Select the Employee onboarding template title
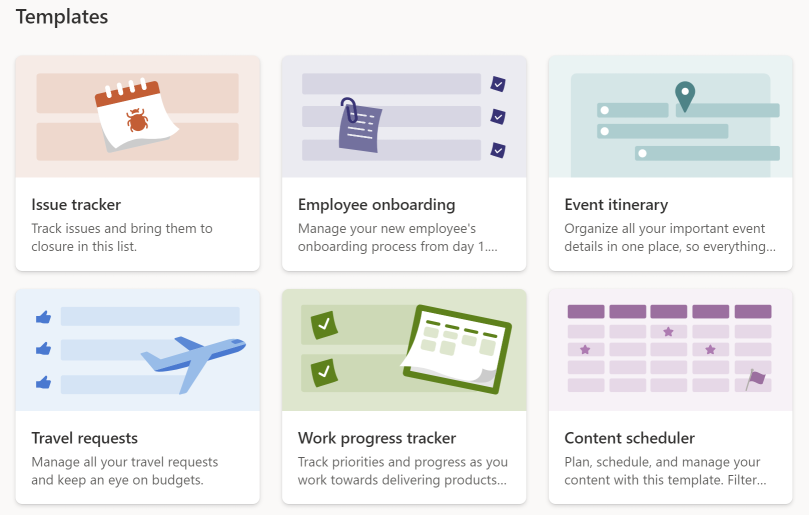 [x=376, y=205]
